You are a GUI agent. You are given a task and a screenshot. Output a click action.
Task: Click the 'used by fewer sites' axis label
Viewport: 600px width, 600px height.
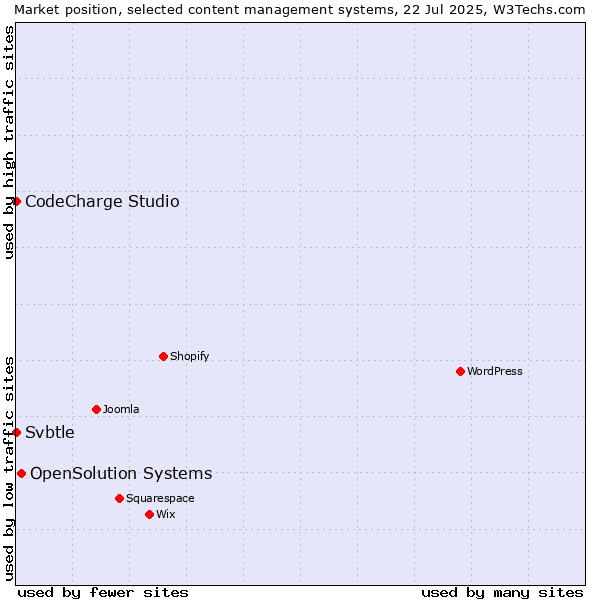(x=103, y=593)
